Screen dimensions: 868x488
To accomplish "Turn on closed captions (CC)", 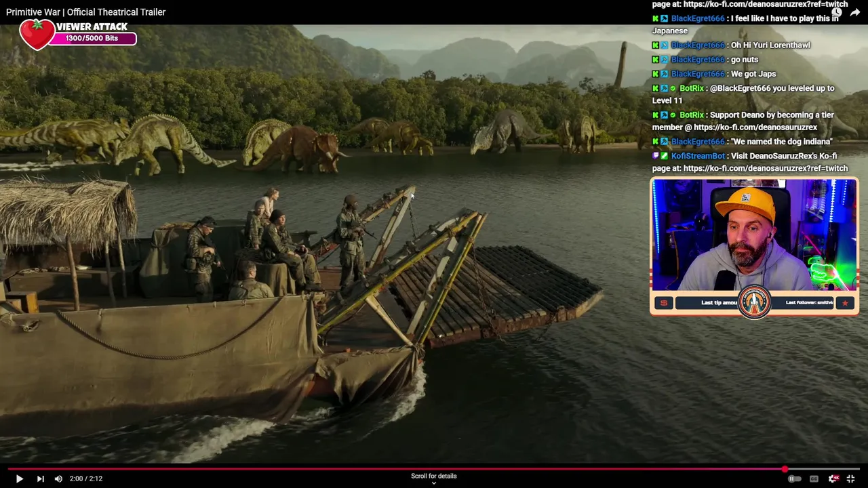I will click(x=814, y=479).
